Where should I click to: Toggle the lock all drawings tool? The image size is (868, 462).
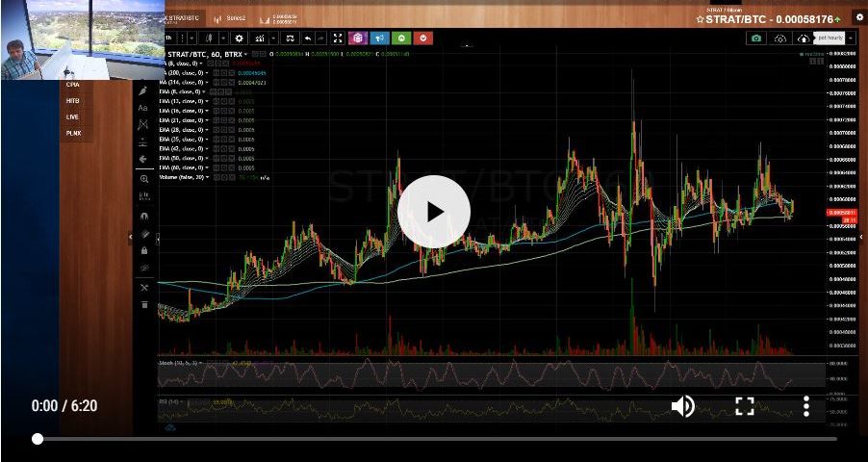[x=143, y=250]
